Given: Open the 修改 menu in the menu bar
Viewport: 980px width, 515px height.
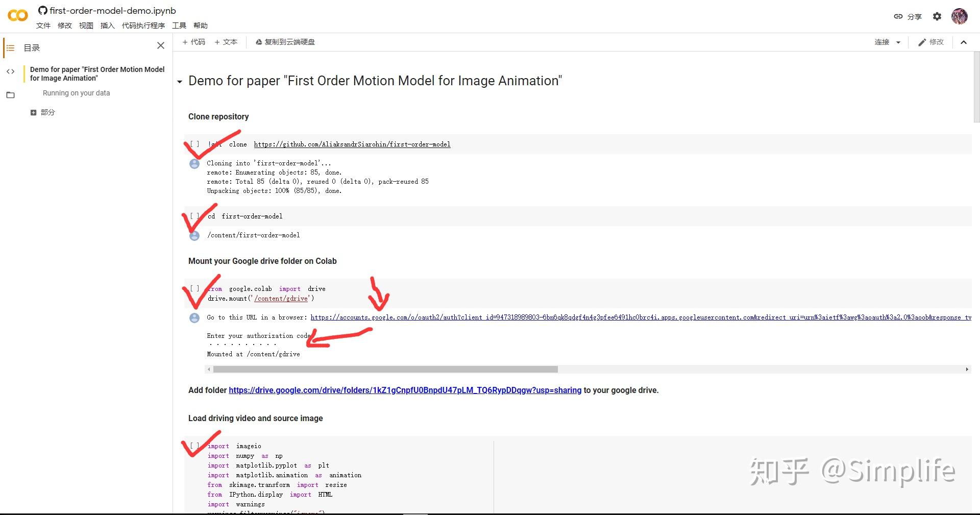Looking at the screenshot, I should [65, 26].
